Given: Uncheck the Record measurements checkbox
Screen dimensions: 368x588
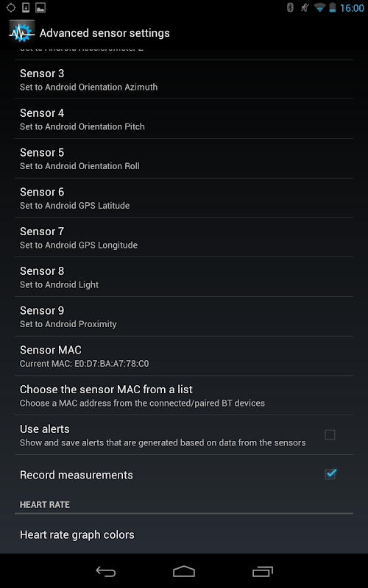Looking at the screenshot, I should (x=330, y=474).
